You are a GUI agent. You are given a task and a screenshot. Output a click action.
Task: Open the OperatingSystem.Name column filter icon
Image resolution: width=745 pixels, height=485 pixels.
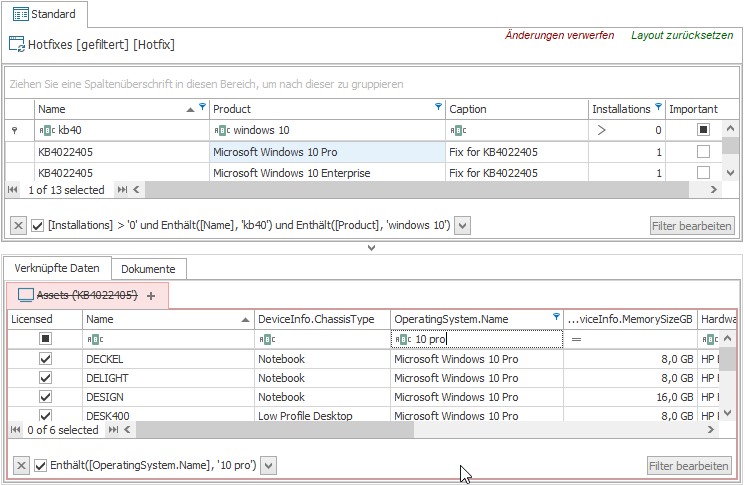point(556,316)
